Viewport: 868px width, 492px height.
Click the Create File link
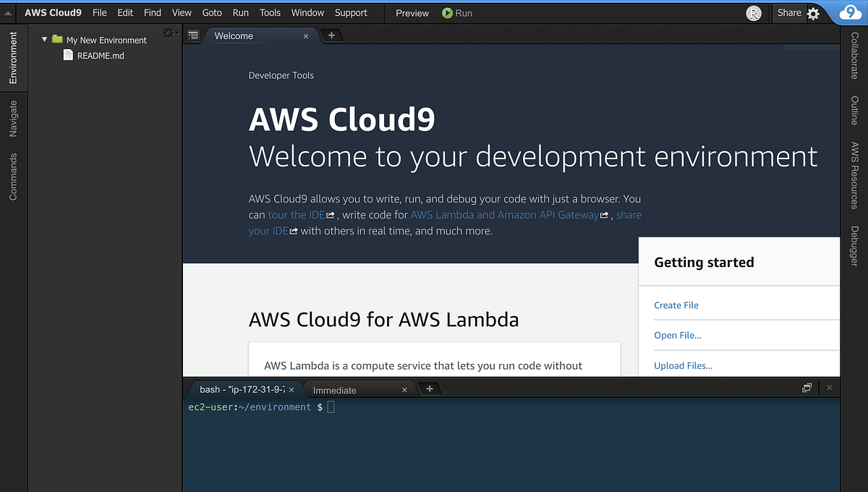click(676, 305)
